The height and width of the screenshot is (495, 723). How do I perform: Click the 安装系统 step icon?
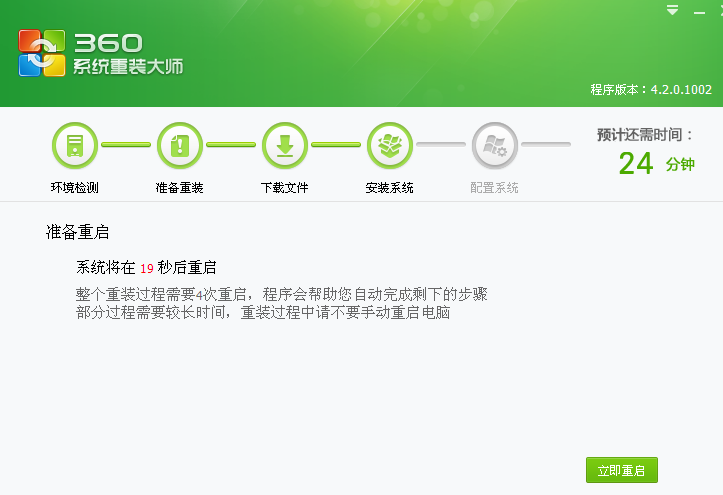pyautogui.click(x=390, y=146)
